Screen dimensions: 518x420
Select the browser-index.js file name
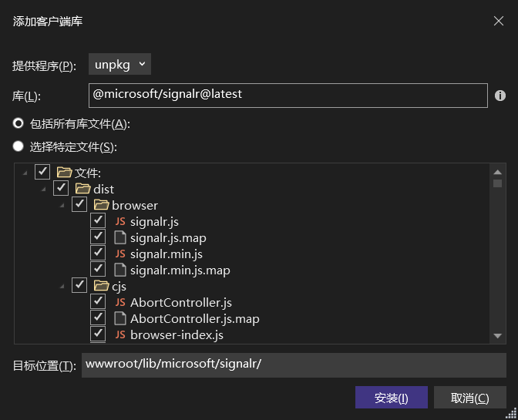pyautogui.click(x=177, y=334)
